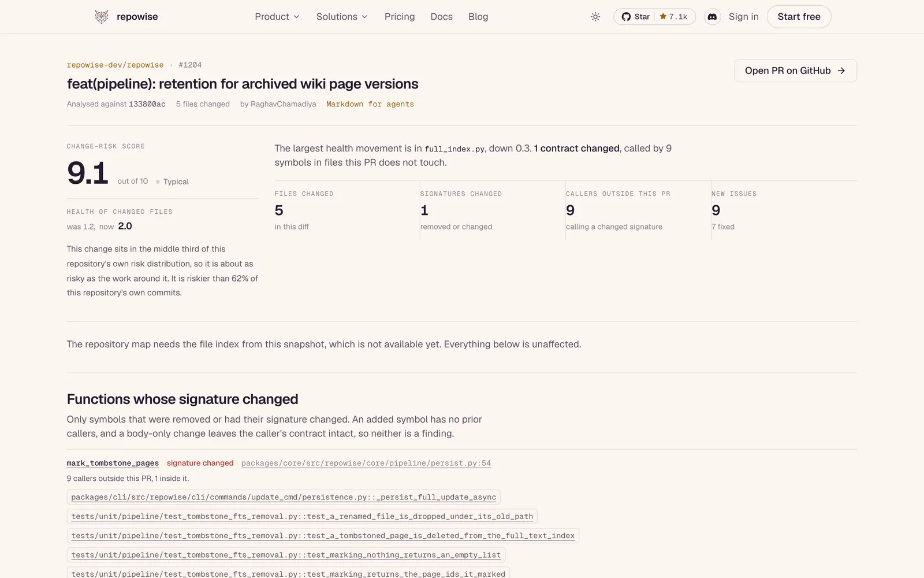Click the full_index.py filename in the summary
Viewport: 924px width, 578px height.
454,149
